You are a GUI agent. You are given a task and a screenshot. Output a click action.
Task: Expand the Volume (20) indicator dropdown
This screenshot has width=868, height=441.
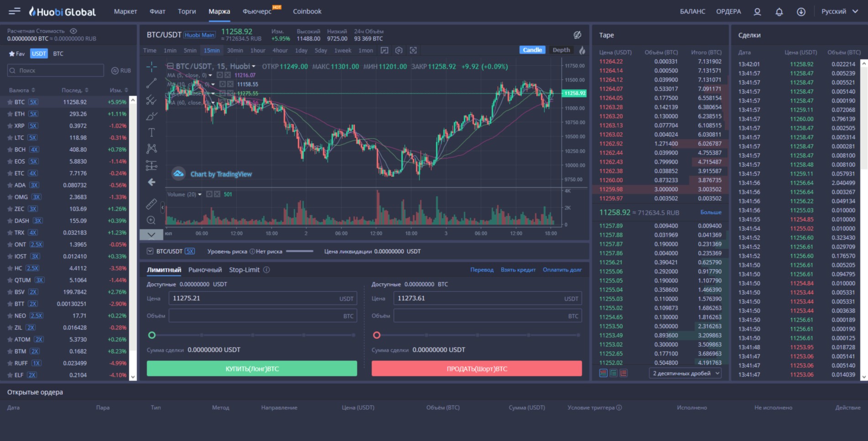coord(200,194)
